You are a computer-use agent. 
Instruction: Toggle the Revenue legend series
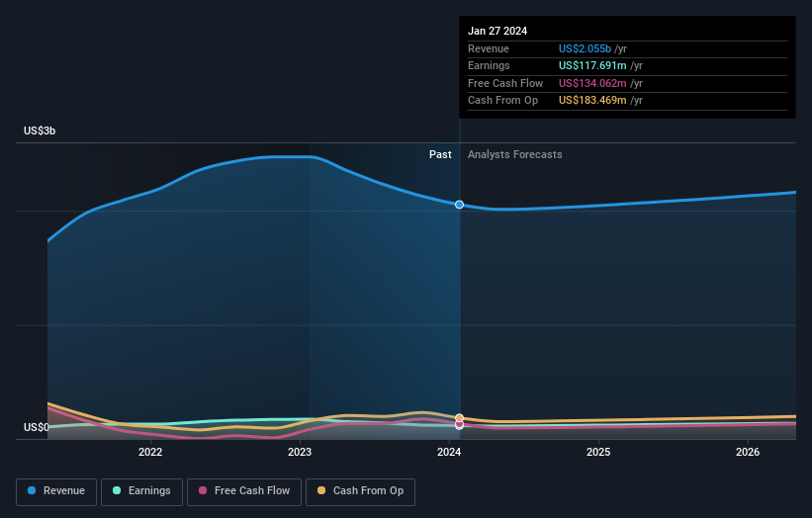(x=56, y=491)
